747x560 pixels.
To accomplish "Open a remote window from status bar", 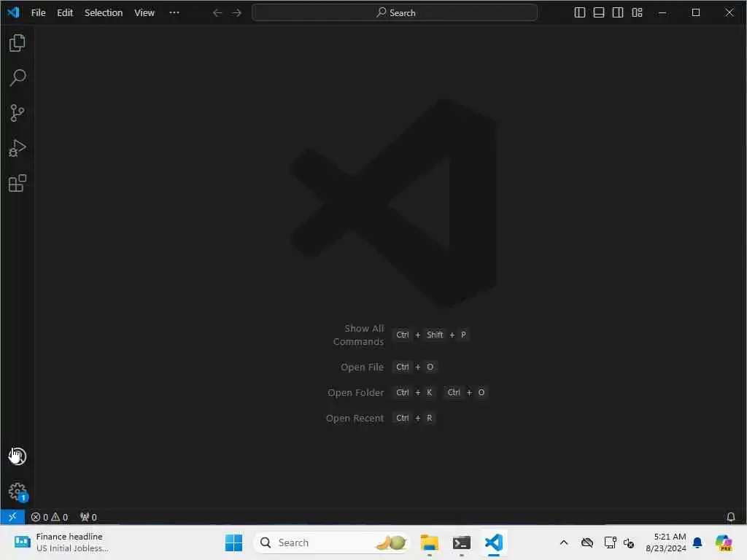I will (x=12, y=517).
